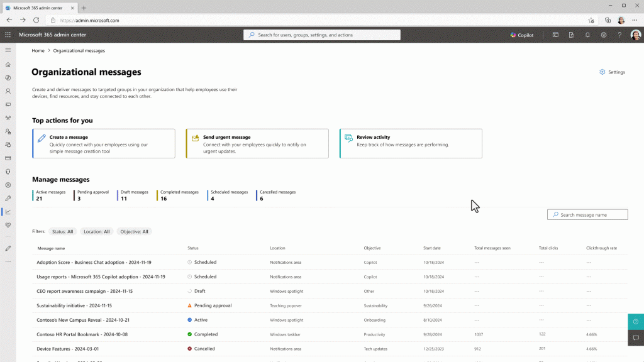The image size is (644, 362).
Task: Open the Users icon in sidebar
Action: coord(8,91)
